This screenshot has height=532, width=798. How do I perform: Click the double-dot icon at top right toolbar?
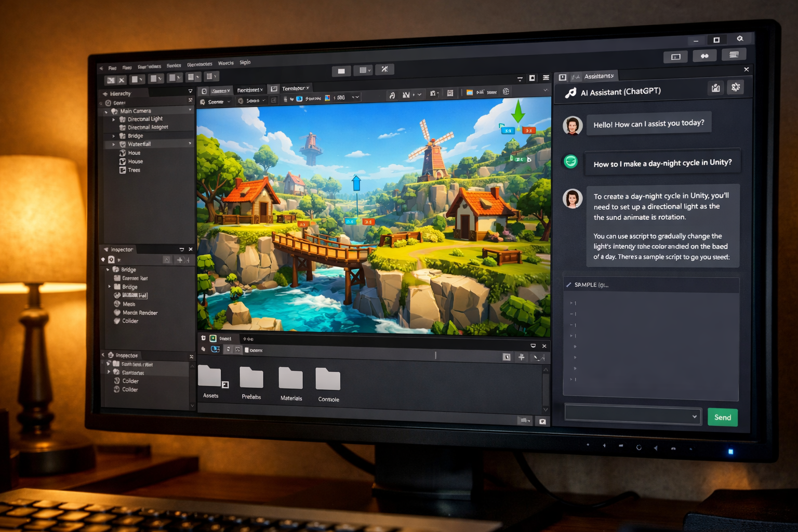tap(704, 56)
